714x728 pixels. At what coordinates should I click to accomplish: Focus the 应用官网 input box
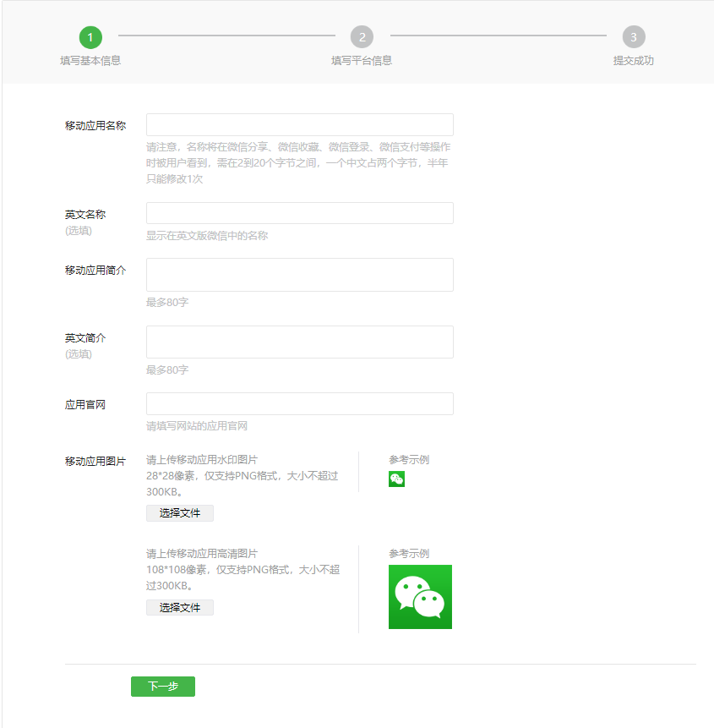[300, 404]
